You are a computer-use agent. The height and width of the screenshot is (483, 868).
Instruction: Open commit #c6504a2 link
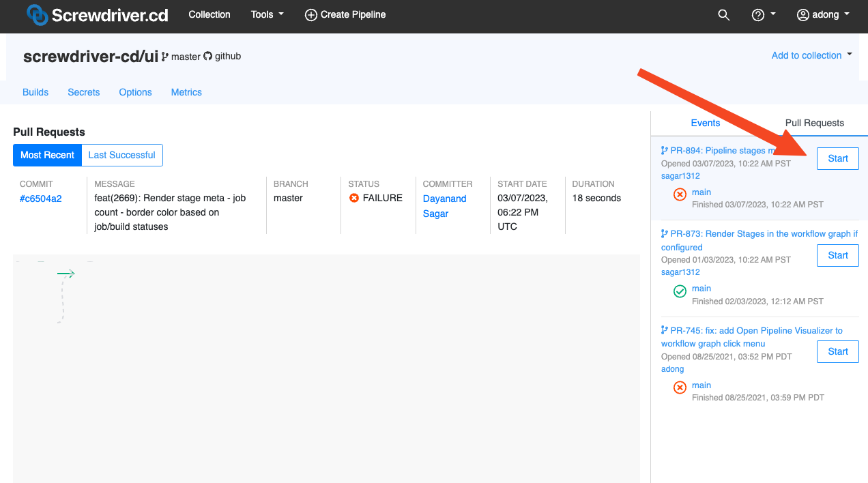[41, 199]
